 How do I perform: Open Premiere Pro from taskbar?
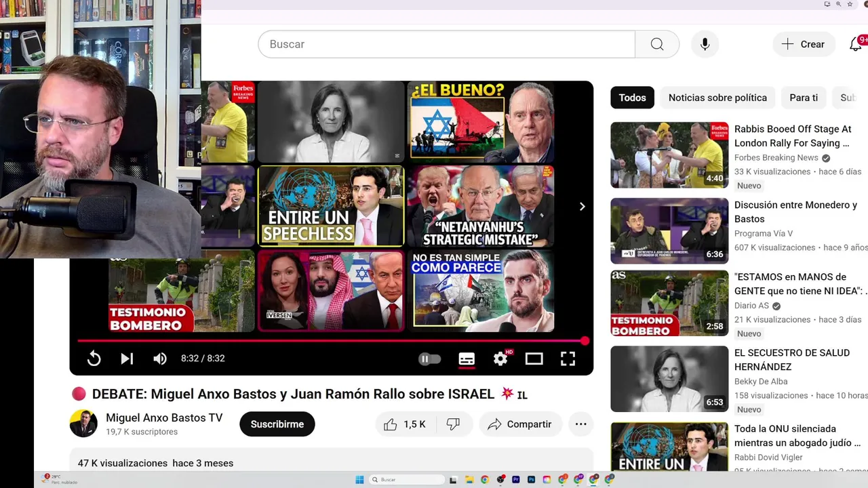[x=516, y=480]
